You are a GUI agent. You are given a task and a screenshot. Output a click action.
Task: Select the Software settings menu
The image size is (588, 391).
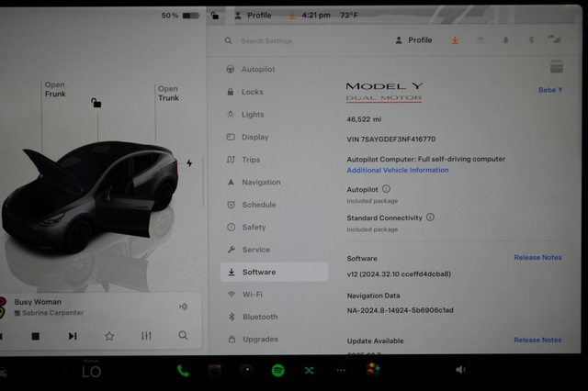point(274,272)
